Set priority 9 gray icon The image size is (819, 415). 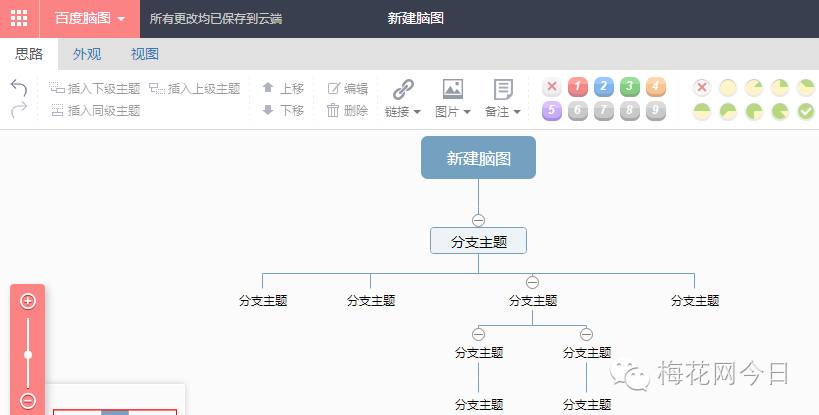[656, 111]
